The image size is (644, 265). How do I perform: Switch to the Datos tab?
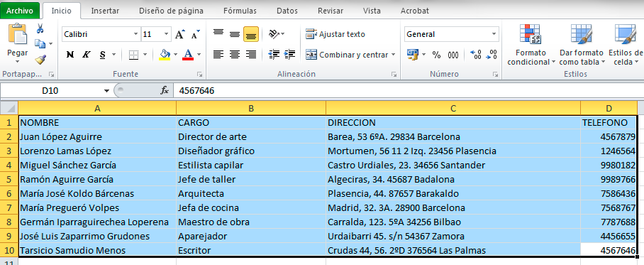(x=287, y=11)
